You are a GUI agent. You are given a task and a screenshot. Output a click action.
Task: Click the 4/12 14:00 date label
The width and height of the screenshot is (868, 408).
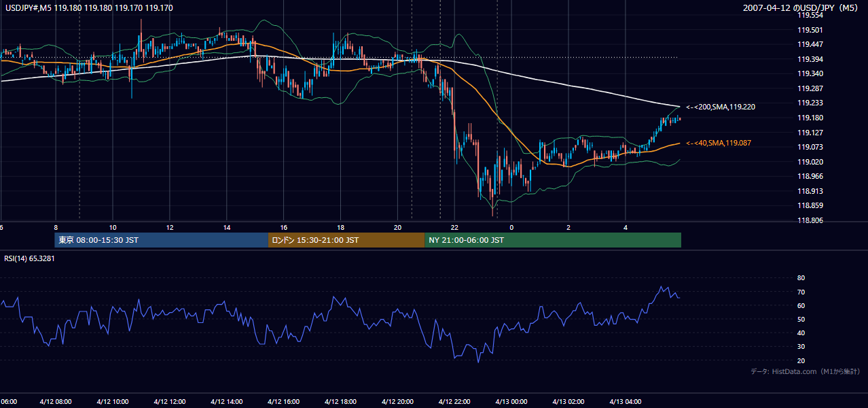pyautogui.click(x=227, y=402)
